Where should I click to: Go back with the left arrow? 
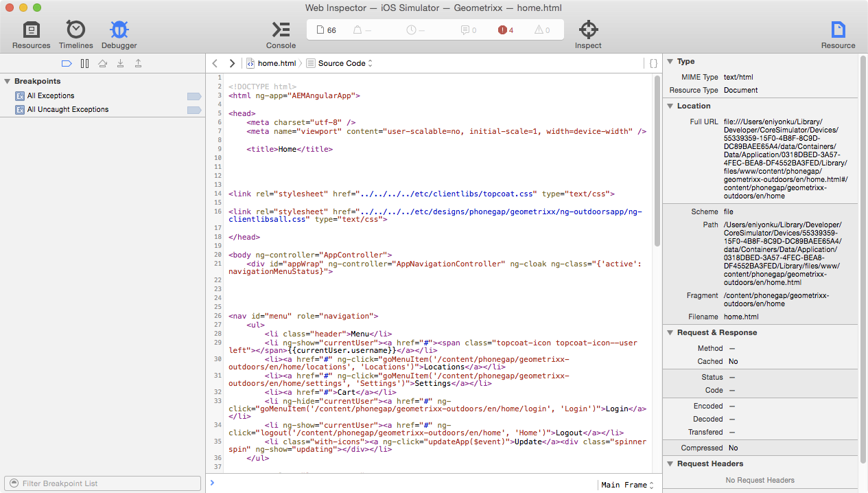pyautogui.click(x=215, y=63)
